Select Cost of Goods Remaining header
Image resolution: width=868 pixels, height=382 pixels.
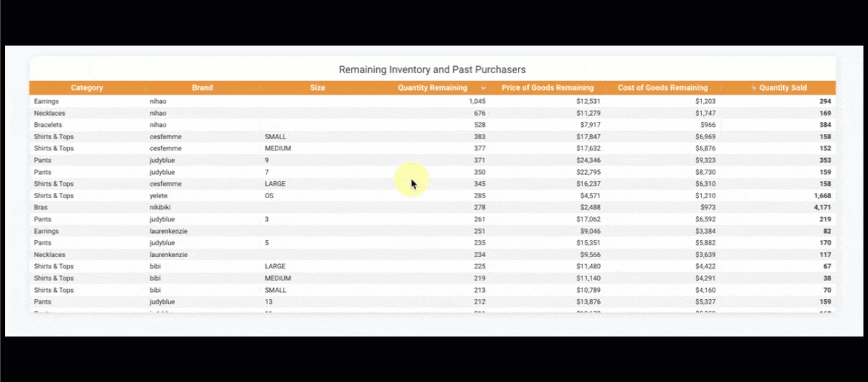[x=662, y=88]
